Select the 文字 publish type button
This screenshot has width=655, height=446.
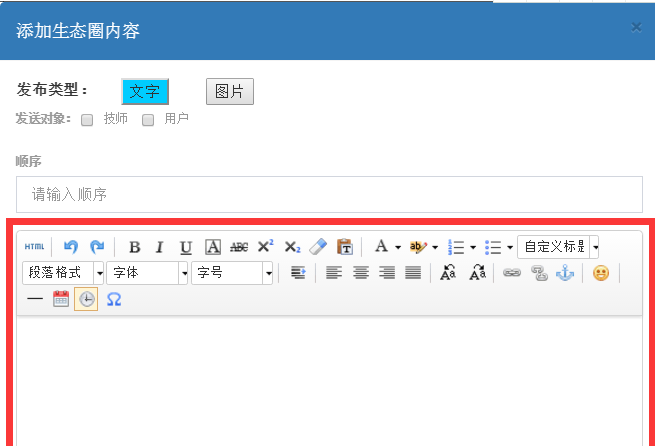145,91
